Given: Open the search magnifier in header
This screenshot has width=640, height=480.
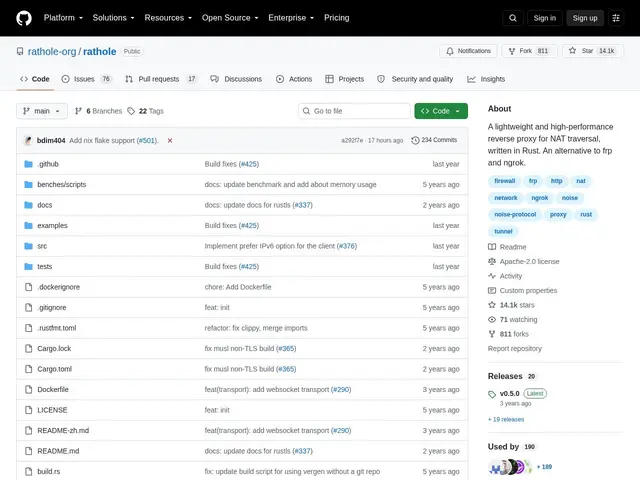Looking at the screenshot, I should coord(513,18).
